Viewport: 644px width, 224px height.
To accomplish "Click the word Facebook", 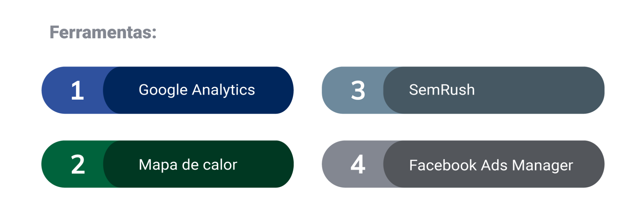I will 442,165.
